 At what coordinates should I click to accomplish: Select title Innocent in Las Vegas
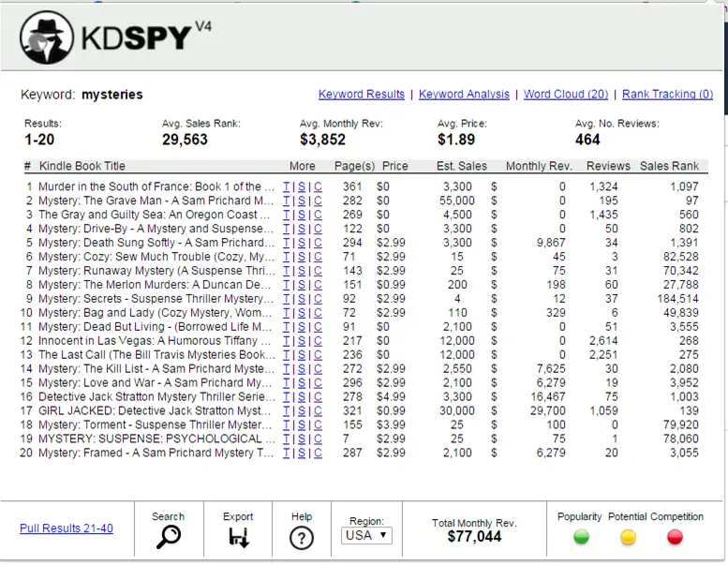[155, 341]
